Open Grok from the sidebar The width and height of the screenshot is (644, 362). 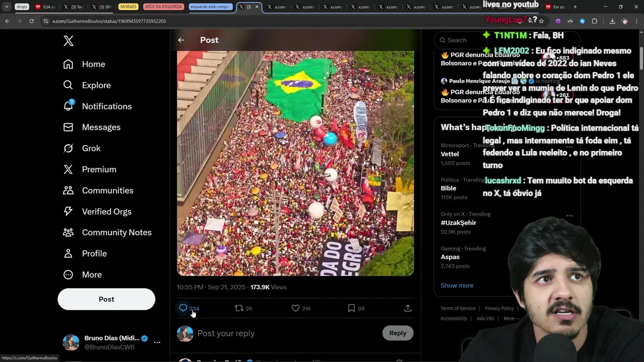click(x=82, y=148)
